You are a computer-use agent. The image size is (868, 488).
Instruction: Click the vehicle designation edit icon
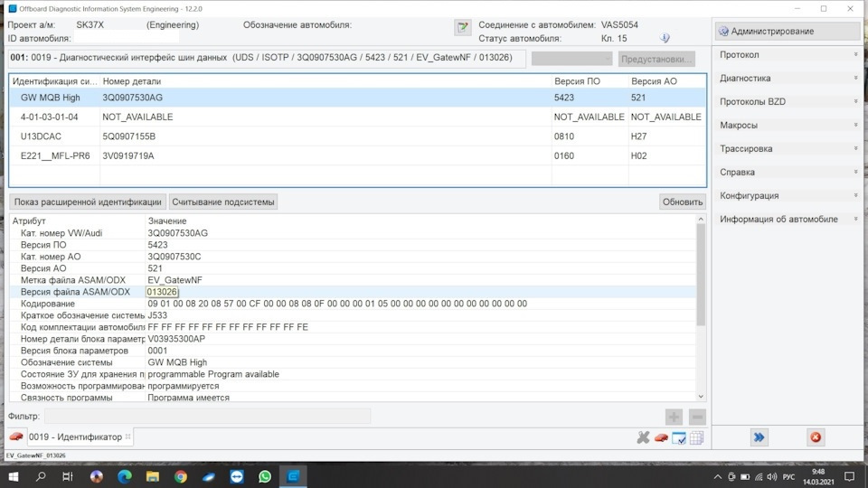(x=462, y=26)
